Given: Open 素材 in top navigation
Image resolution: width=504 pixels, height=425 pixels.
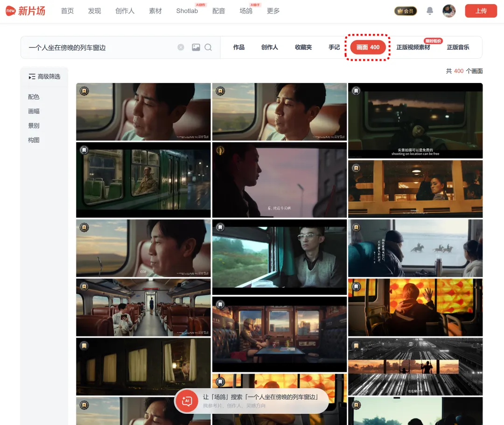Looking at the screenshot, I should 155,11.
